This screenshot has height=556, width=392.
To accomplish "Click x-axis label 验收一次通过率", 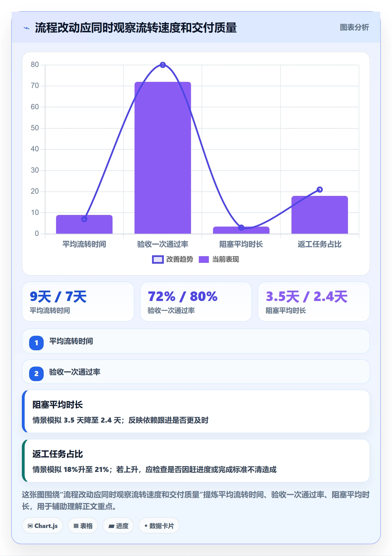I will point(163,244).
